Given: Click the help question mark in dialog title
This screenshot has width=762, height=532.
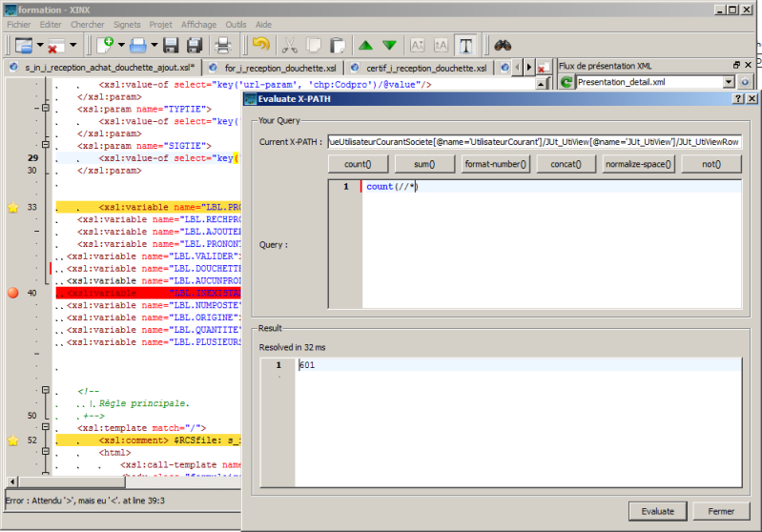Looking at the screenshot, I should (738, 98).
